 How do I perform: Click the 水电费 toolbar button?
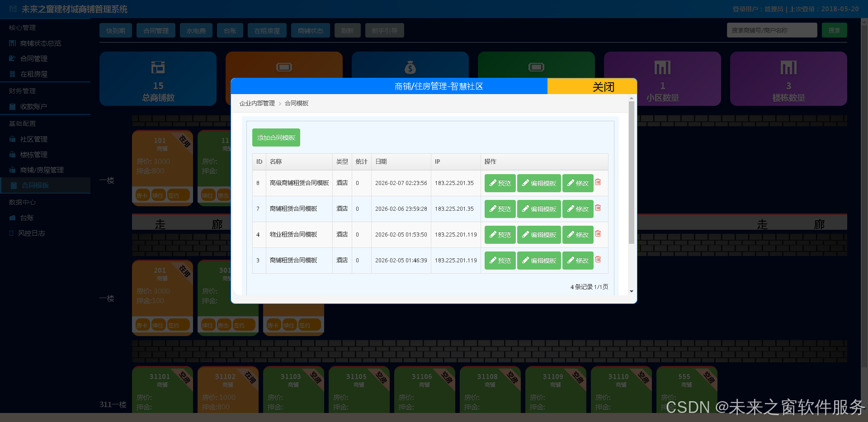point(196,31)
